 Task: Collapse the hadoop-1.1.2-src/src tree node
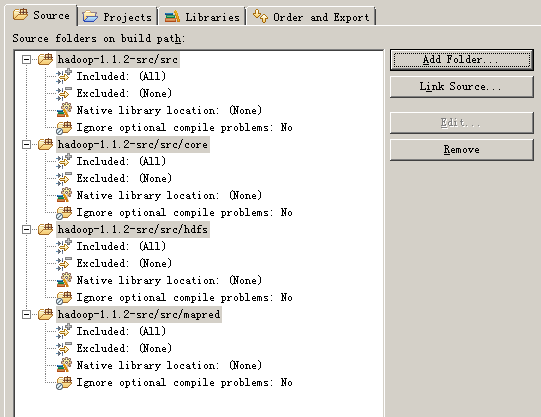(x=26, y=60)
